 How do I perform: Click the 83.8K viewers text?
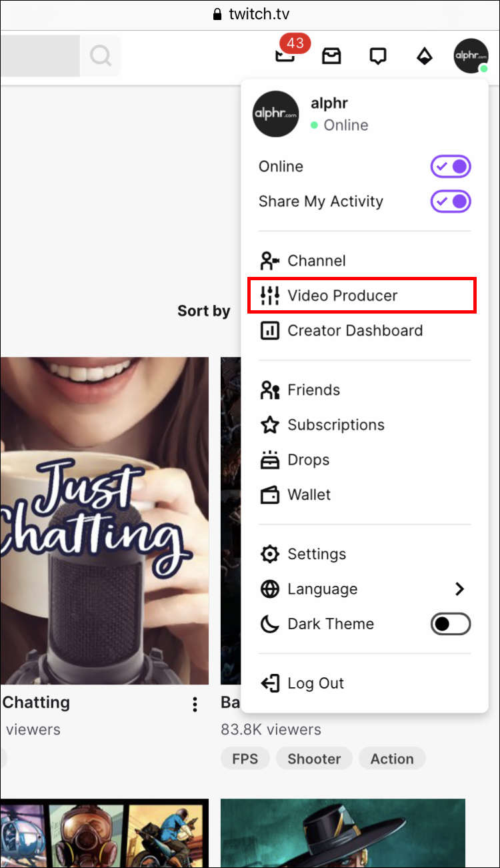pyautogui.click(x=271, y=729)
